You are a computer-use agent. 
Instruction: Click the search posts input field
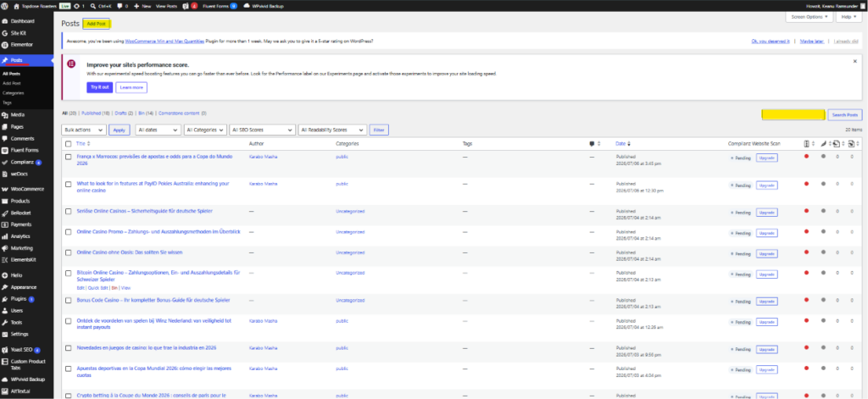point(793,115)
